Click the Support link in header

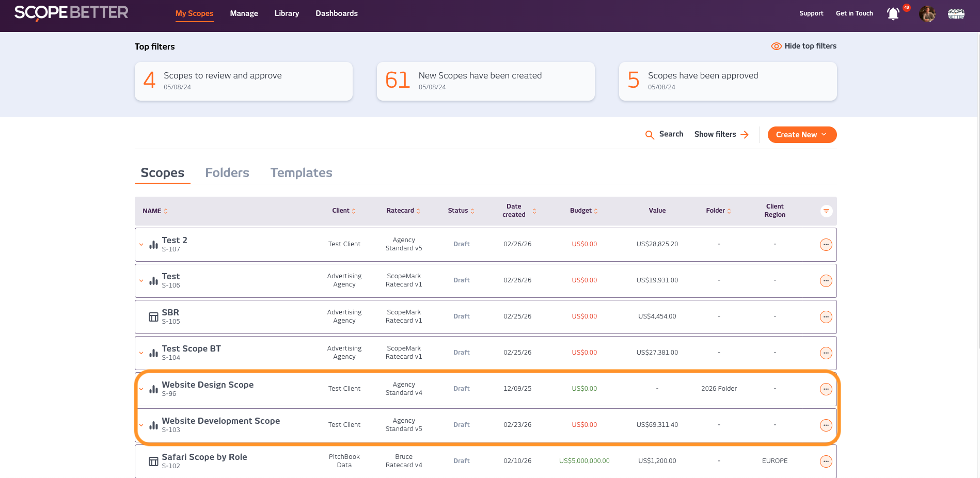[811, 13]
